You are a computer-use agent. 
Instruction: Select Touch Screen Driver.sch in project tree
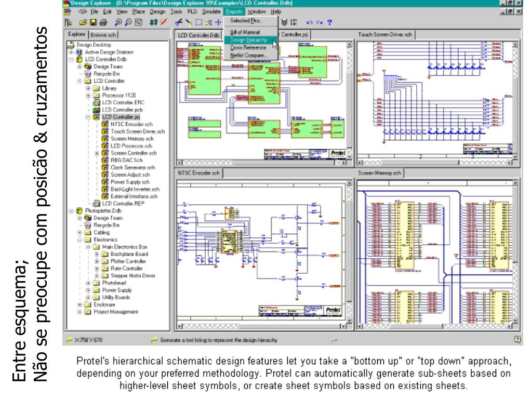click(x=138, y=131)
